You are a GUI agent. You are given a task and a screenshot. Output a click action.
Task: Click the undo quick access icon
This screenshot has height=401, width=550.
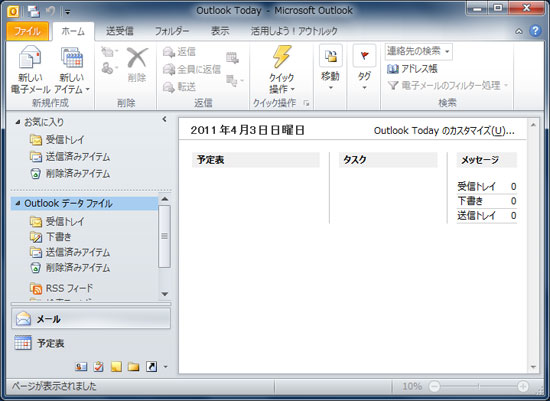[x=51, y=11]
